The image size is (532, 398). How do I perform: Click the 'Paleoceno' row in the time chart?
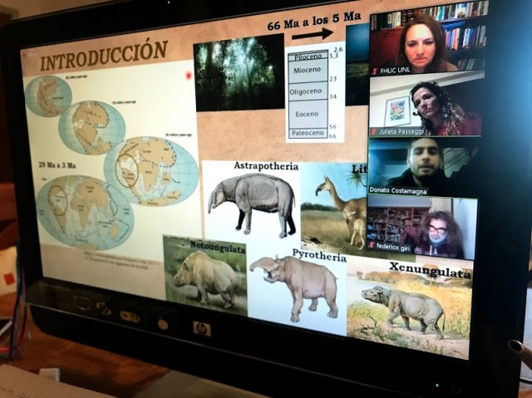308,134
